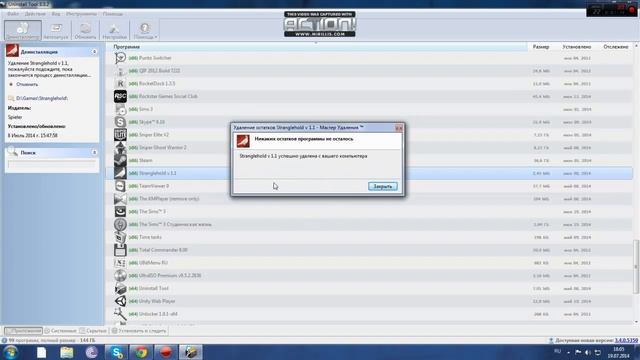Click The KMPlayer program icon

tap(120, 199)
